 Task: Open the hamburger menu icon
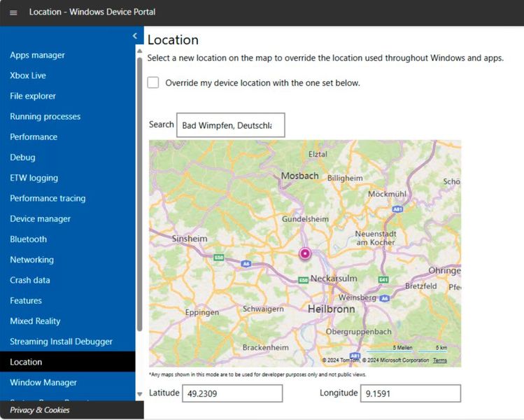(13, 13)
